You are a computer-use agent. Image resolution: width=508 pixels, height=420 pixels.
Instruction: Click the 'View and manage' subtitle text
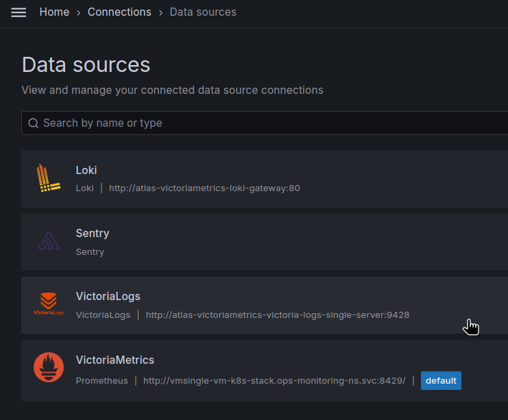[172, 90]
